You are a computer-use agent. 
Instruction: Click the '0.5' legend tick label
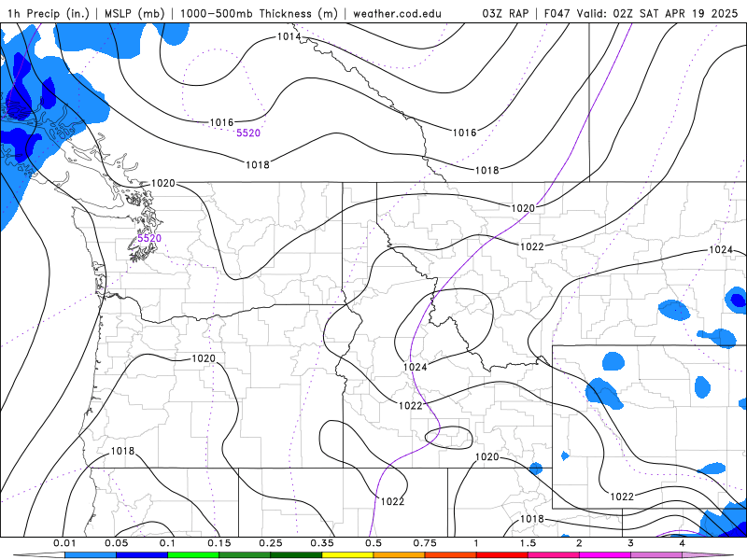coord(373,543)
